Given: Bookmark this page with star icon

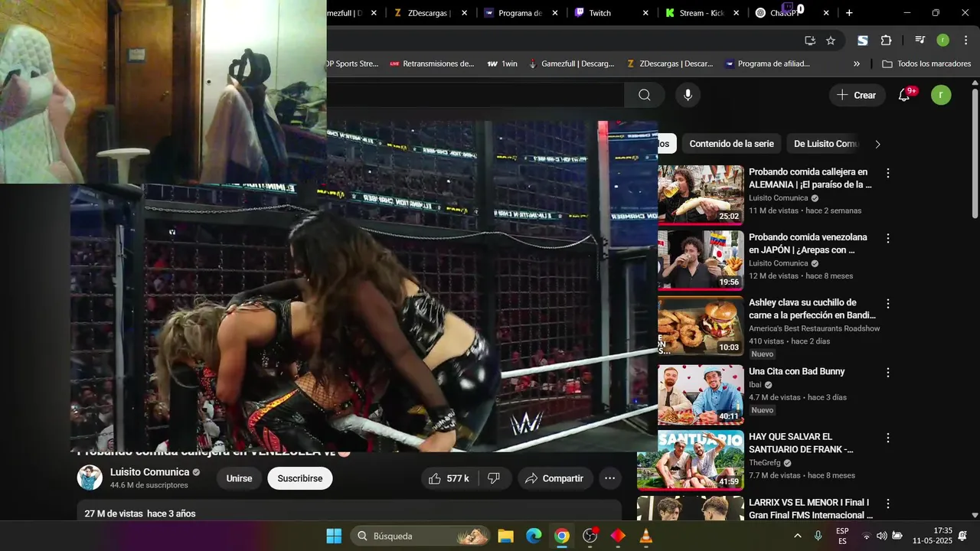Looking at the screenshot, I should point(831,41).
